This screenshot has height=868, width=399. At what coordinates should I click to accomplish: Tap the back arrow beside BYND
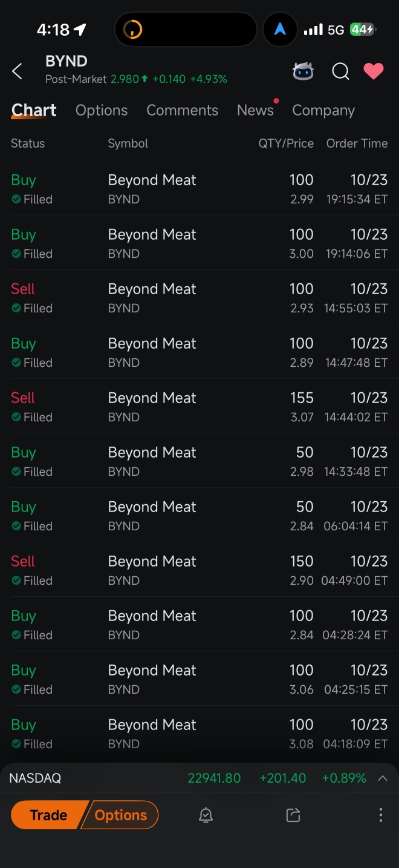coord(18,71)
